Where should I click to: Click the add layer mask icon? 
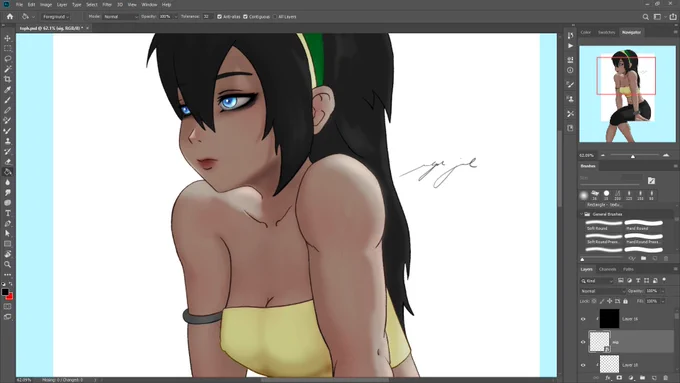coord(619,378)
